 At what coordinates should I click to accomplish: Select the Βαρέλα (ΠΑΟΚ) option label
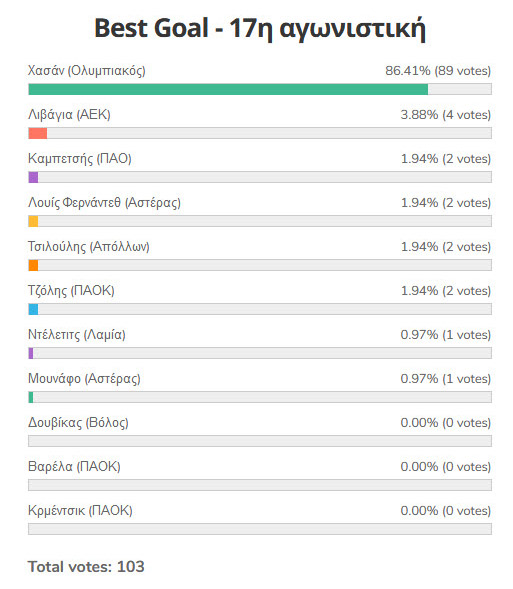click(74, 467)
